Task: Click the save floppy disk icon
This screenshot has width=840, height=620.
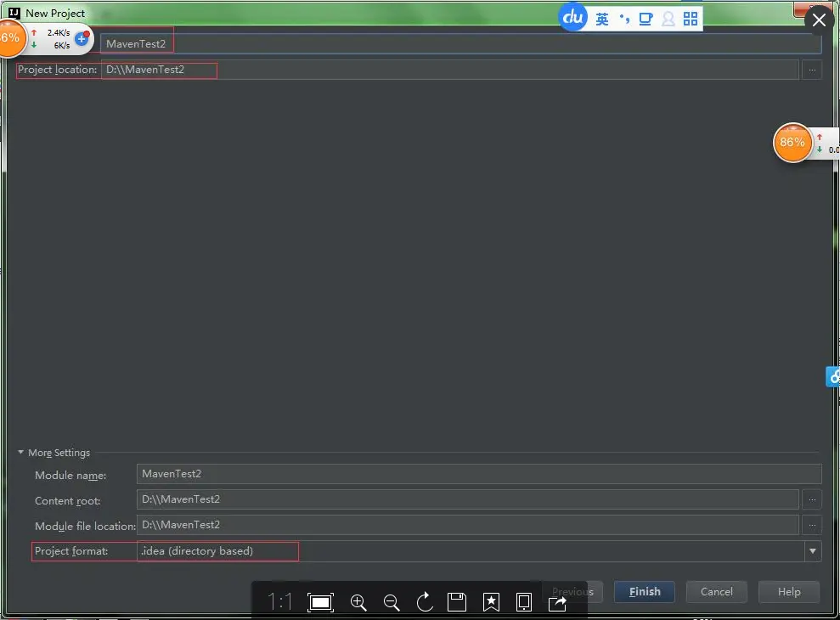Action: 457,602
